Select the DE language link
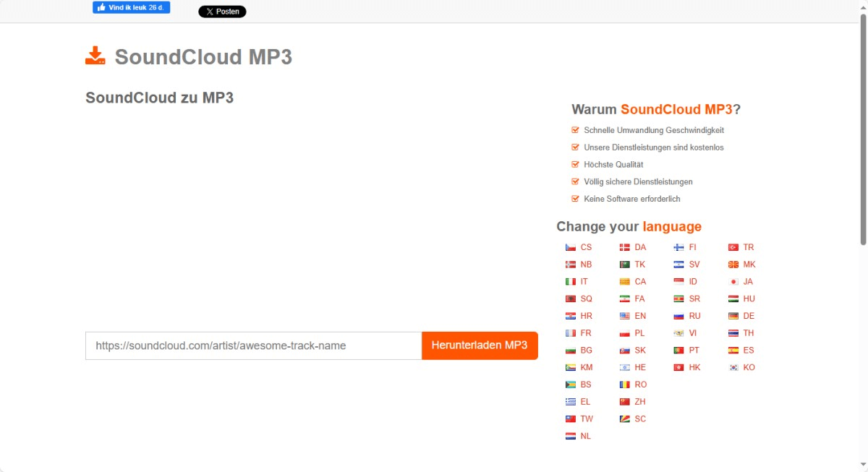 click(749, 316)
